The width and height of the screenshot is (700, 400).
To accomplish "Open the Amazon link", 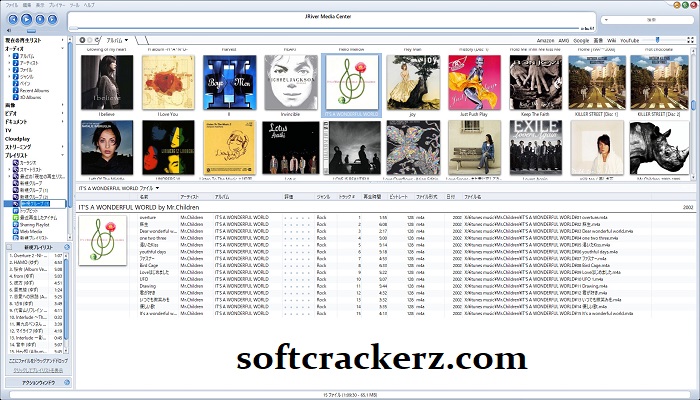I will pos(545,41).
